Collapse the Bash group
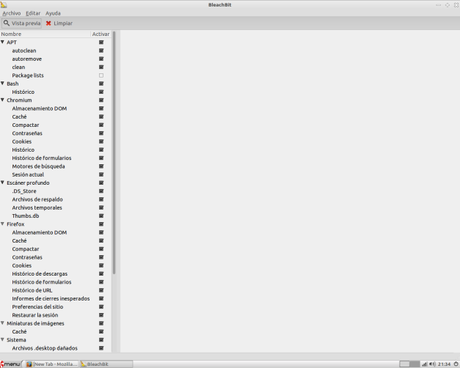 click(x=3, y=83)
